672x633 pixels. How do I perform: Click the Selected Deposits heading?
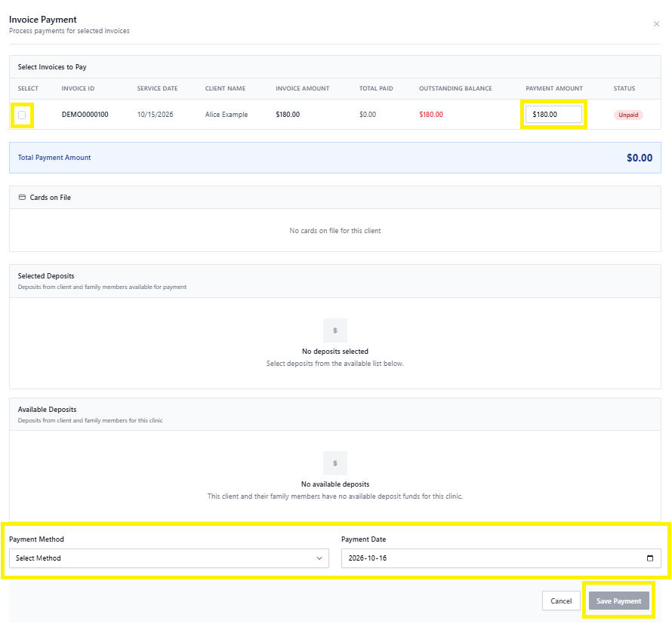[x=46, y=276]
